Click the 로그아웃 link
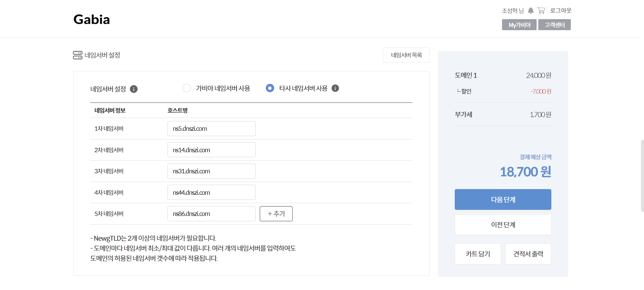The image size is (644, 290). click(x=560, y=10)
